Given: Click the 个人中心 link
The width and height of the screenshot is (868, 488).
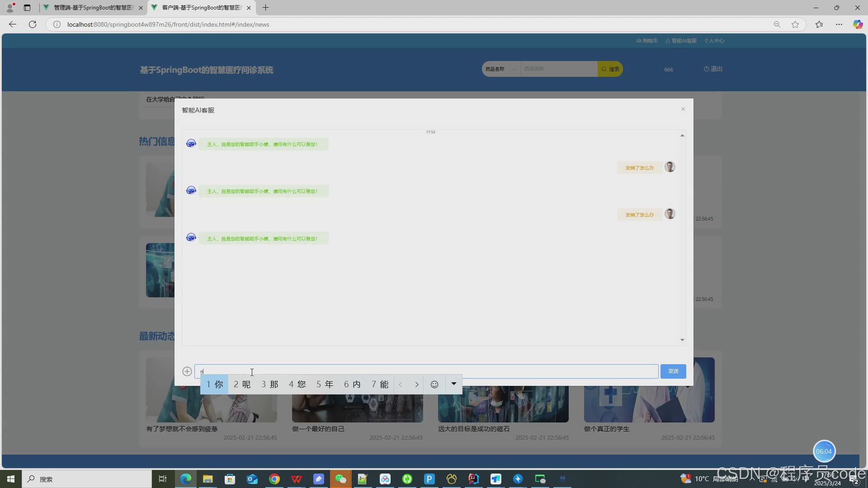Looking at the screenshot, I should tap(714, 41).
